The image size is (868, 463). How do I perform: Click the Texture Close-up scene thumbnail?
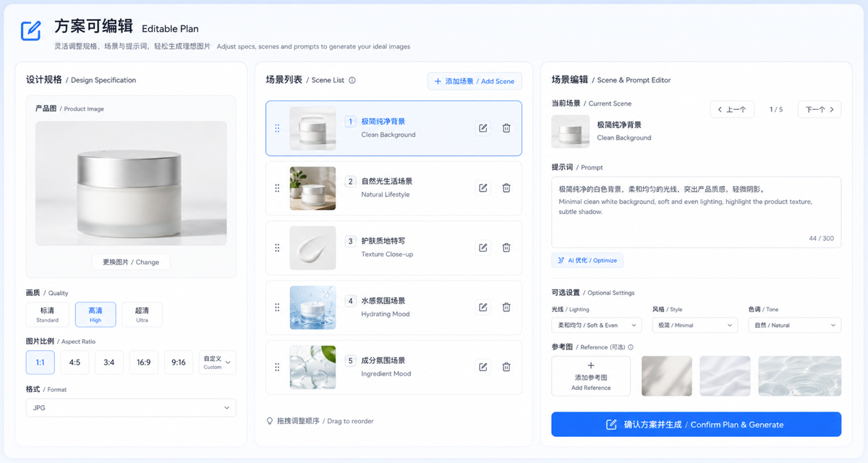pyautogui.click(x=312, y=247)
